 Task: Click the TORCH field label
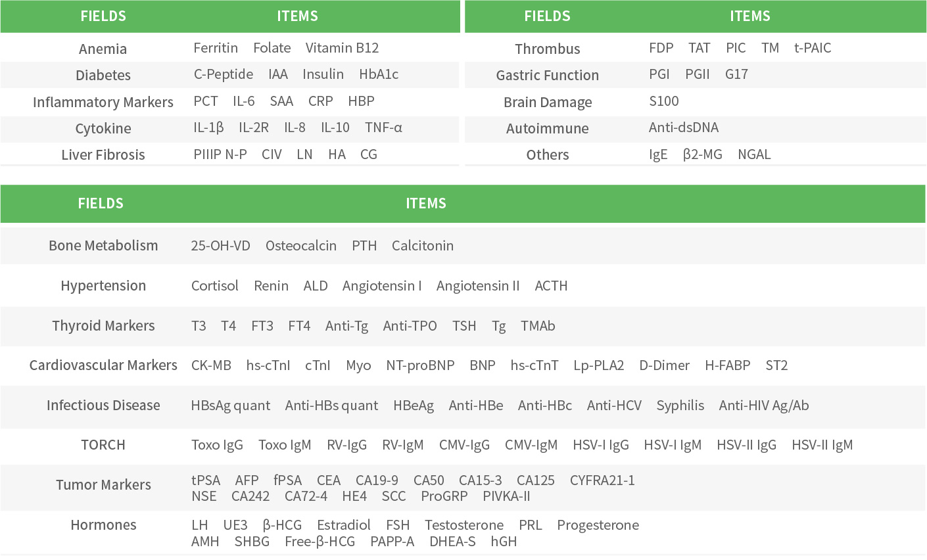coord(103,445)
